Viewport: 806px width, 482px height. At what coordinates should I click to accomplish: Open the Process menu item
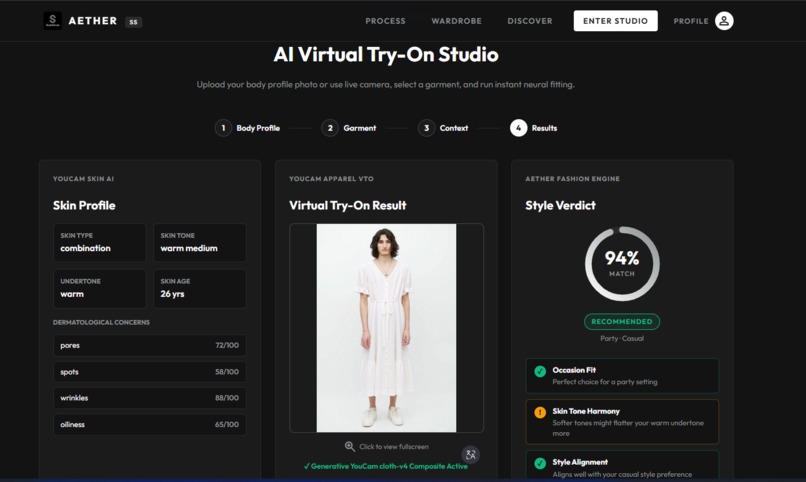pyautogui.click(x=386, y=21)
